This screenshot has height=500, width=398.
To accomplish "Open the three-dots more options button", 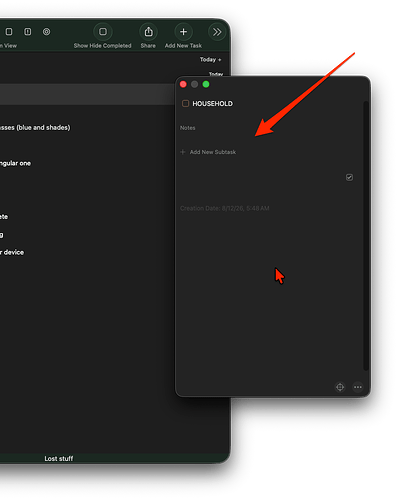I will (x=358, y=387).
